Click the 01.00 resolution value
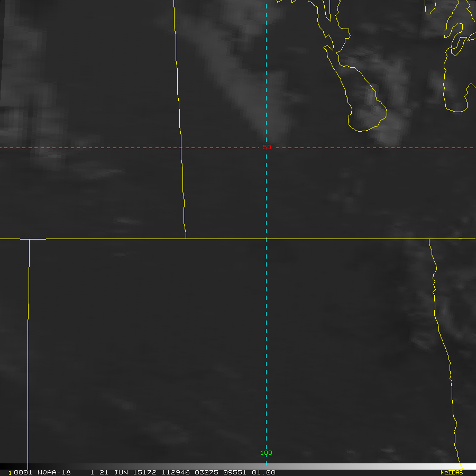 (x=263, y=472)
